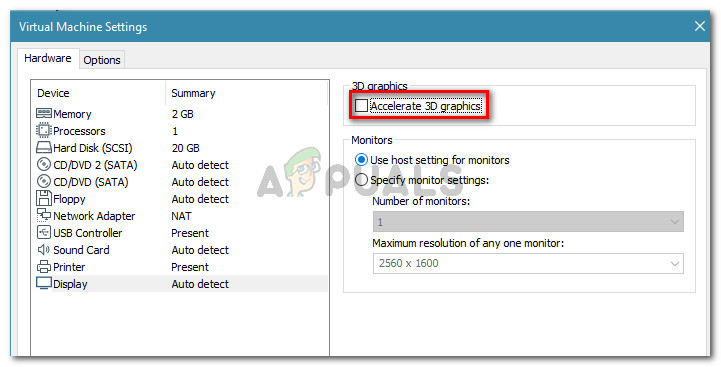Image resolution: width=721 pixels, height=367 pixels.
Task: Close the Virtual Machine Settings dialog
Action: coord(700,26)
